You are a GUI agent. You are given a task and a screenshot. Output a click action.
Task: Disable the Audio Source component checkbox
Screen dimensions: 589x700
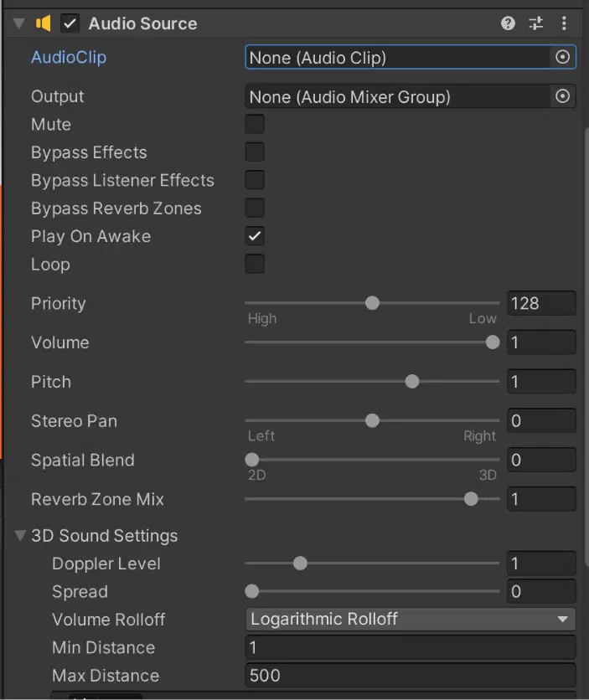coord(70,23)
